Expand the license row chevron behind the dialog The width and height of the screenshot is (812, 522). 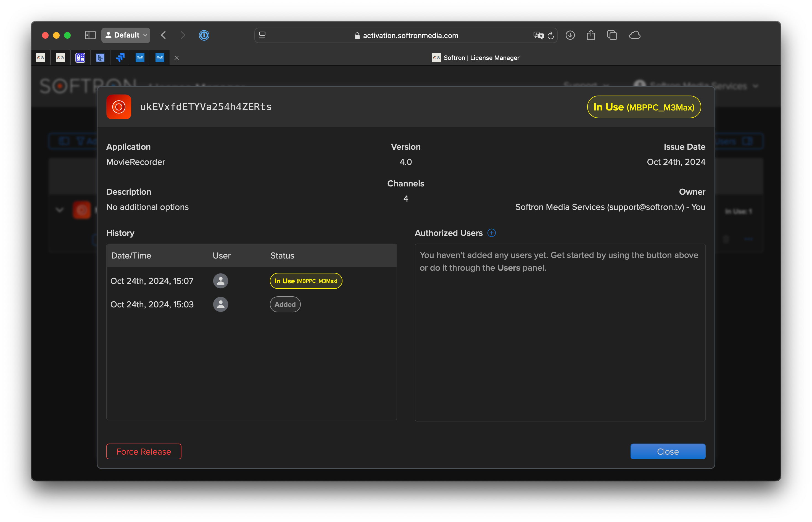[60, 210]
